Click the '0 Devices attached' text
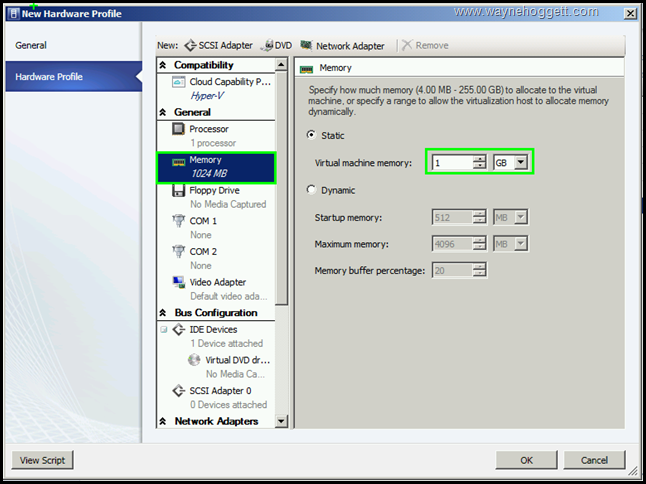 point(228,405)
